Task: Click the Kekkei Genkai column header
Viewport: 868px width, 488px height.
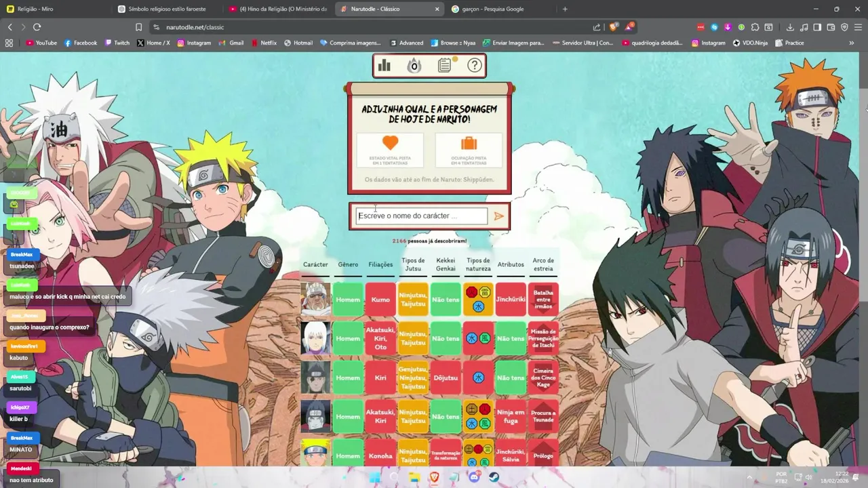Action: point(446,264)
